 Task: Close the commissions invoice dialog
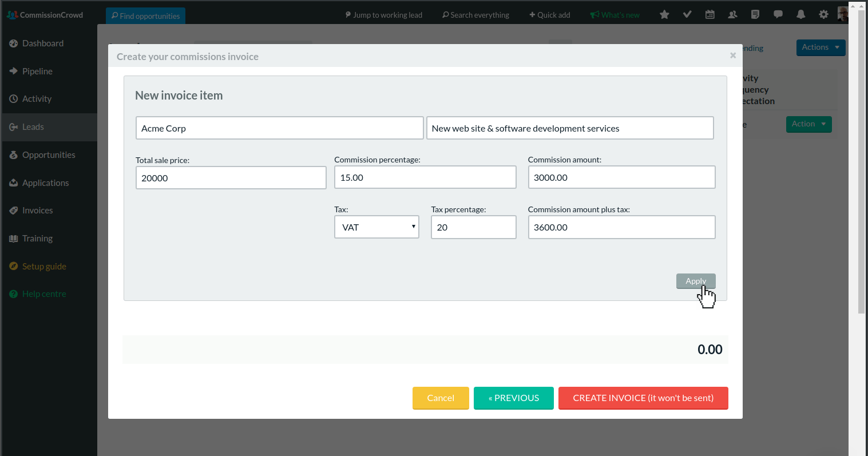pos(733,55)
